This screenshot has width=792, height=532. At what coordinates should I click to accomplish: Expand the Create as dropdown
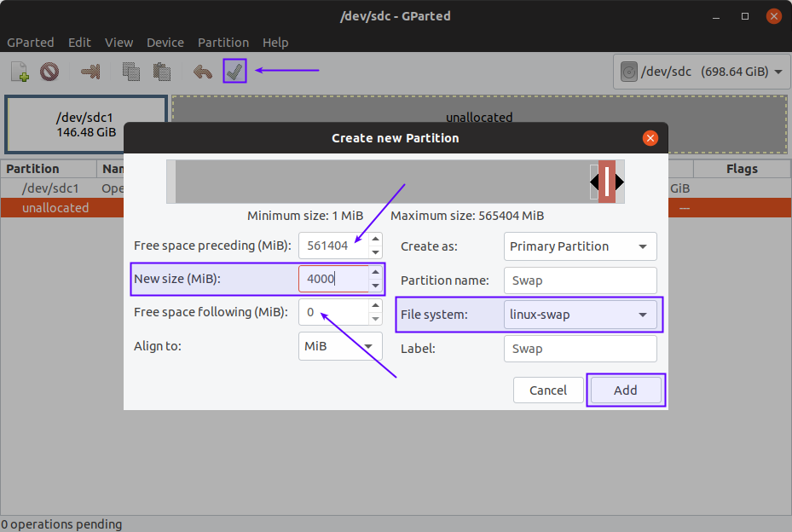(x=581, y=246)
